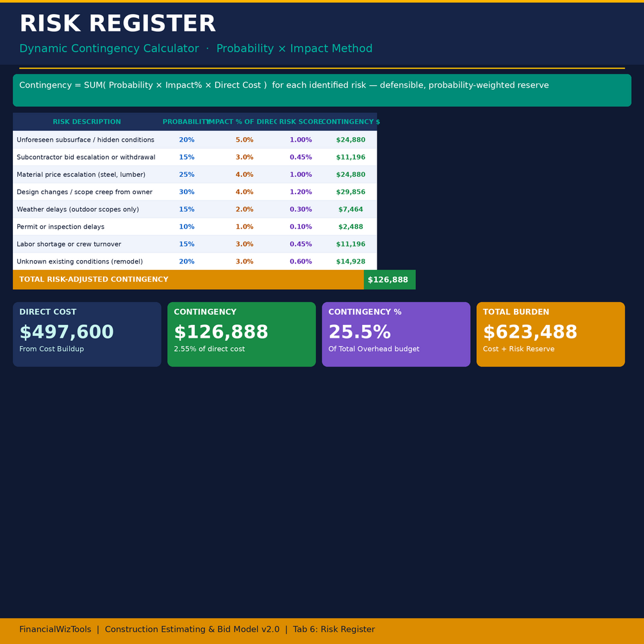Click the $126,888 total in green cell
644x644 pixels.
point(388,279)
